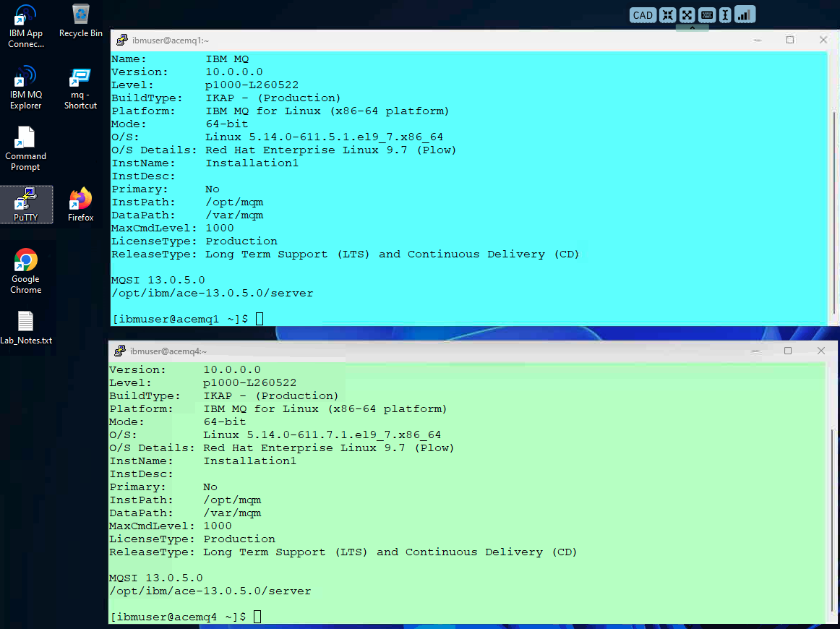Select the Lab_Notes.txt file on desktop
Image resolution: width=840 pixels, height=629 pixels.
(x=26, y=328)
